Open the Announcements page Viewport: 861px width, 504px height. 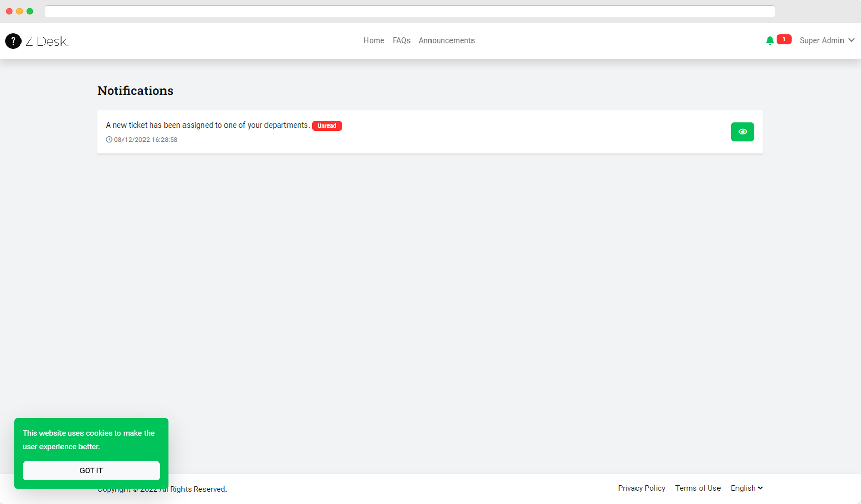tap(446, 40)
